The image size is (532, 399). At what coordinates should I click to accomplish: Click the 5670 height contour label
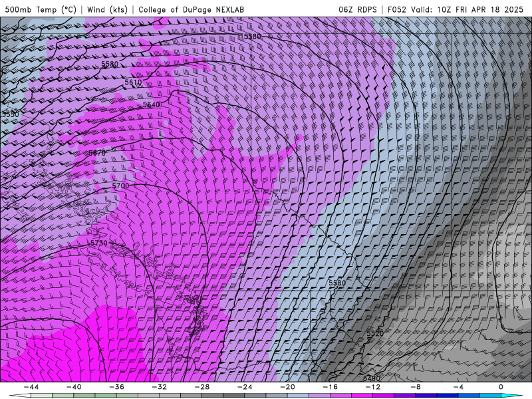(97, 153)
